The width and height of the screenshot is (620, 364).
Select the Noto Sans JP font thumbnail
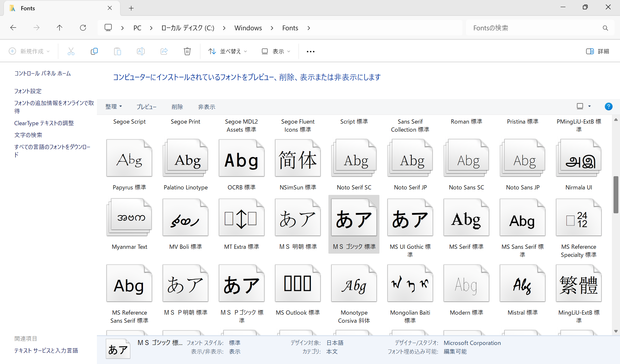point(522,158)
